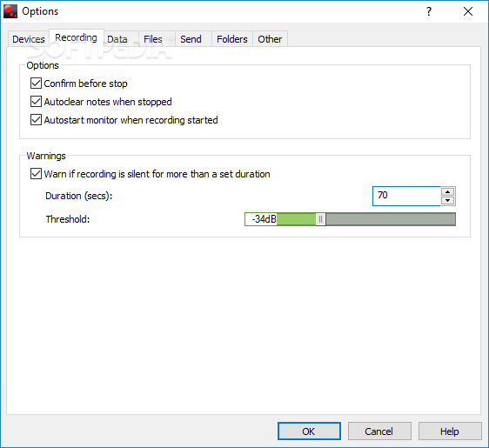Click the grey part of Threshold bar
489x448 pixels.
click(391, 219)
